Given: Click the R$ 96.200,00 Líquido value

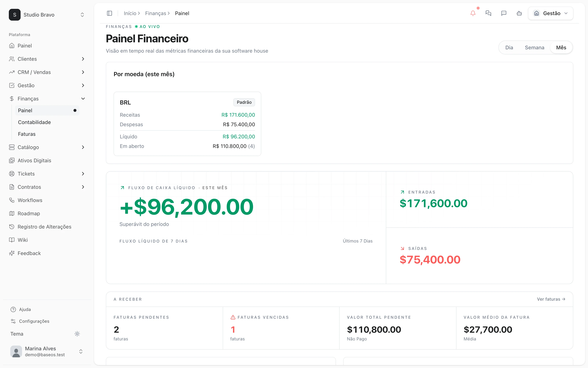Looking at the screenshot, I should (x=239, y=137).
